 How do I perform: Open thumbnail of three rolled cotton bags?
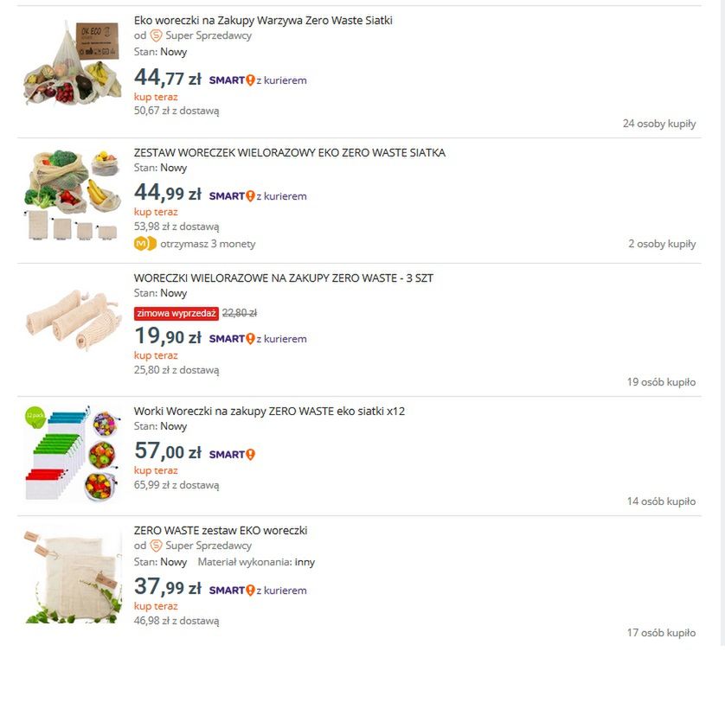[x=73, y=319]
